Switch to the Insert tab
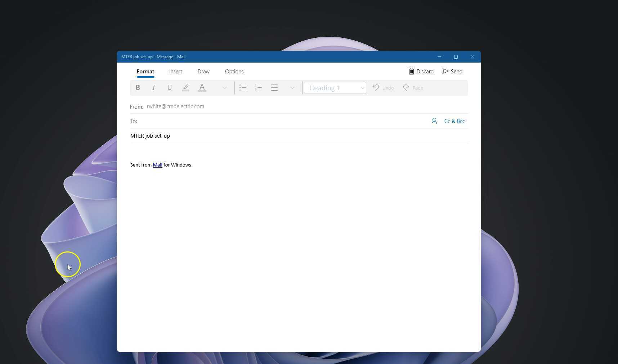618x364 pixels. [175, 72]
